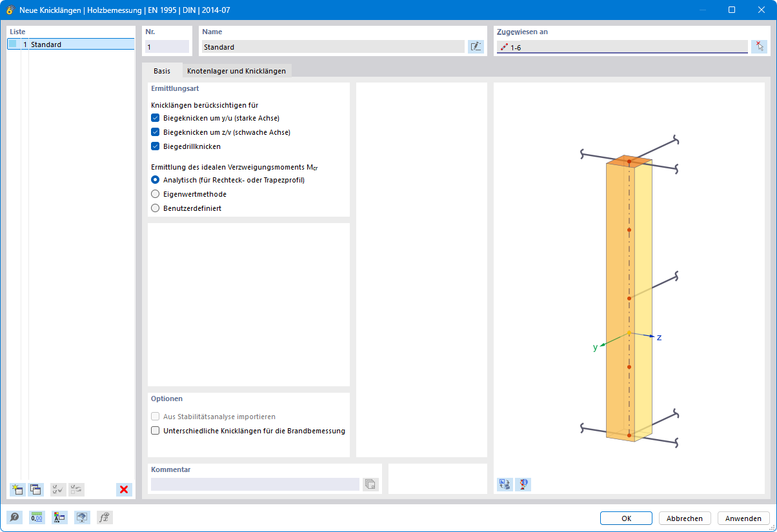Select the Benutzerdefiniert radio option
The image size is (777, 532).
(x=155, y=208)
